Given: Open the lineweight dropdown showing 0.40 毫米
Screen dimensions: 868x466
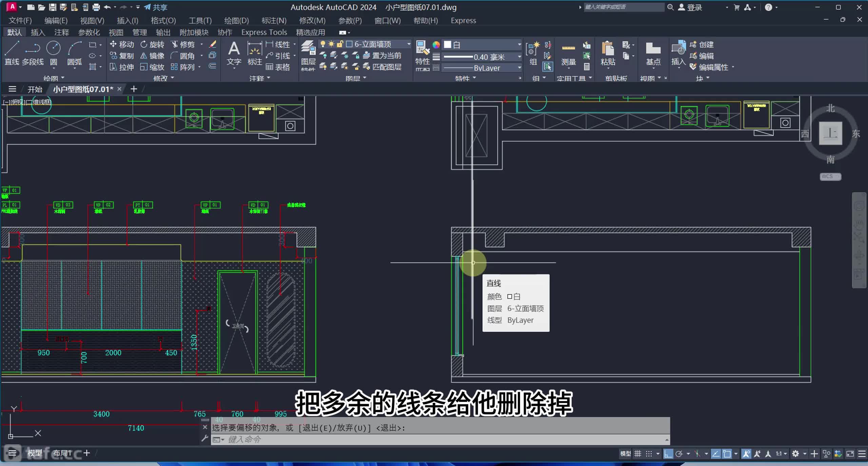Looking at the screenshot, I should (482, 57).
